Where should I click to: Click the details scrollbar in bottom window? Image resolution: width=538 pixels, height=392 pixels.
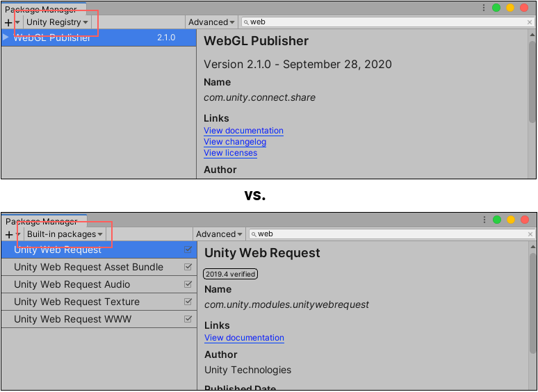coord(533,303)
